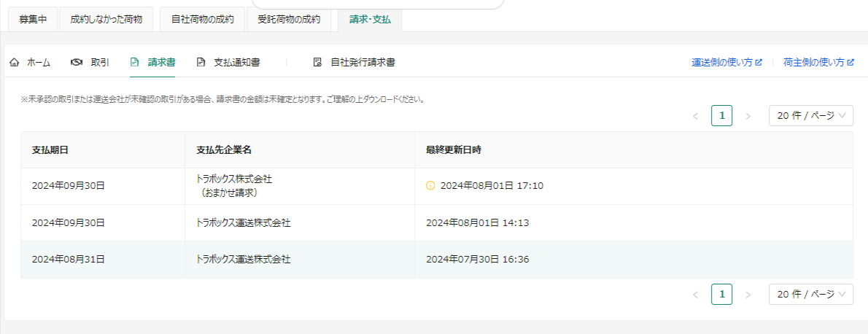Click the orange info icon in the 17:10 row

pyautogui.click(x=430, y=185)
